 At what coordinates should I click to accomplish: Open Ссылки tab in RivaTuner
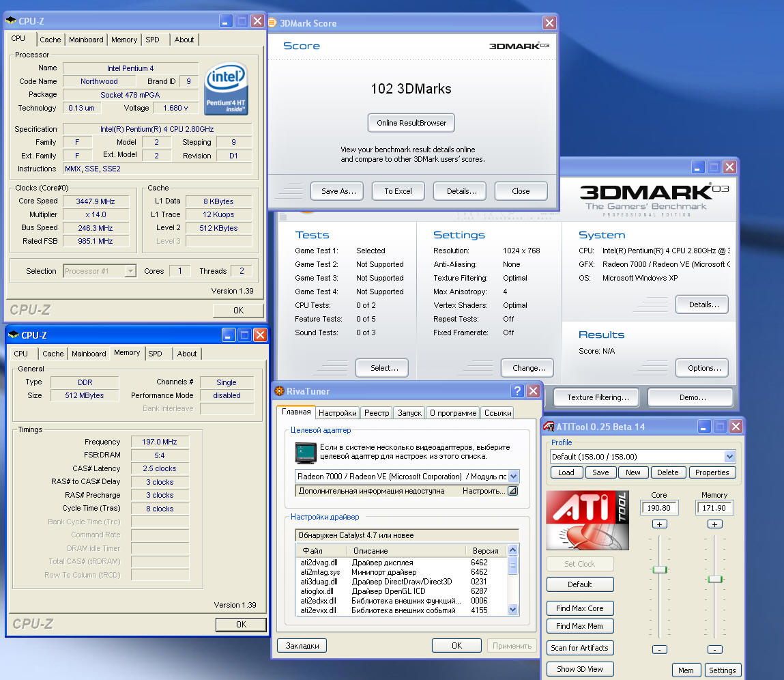tap(497, 413)
